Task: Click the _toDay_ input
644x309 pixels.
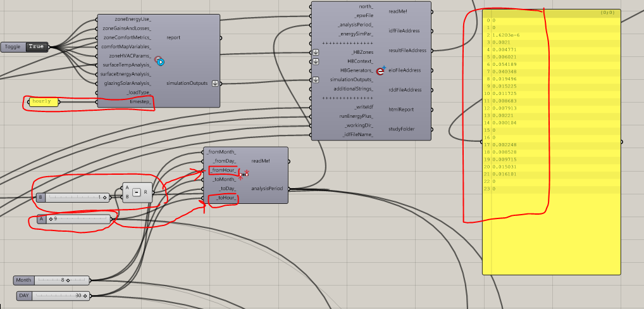Action: point(227,189)
